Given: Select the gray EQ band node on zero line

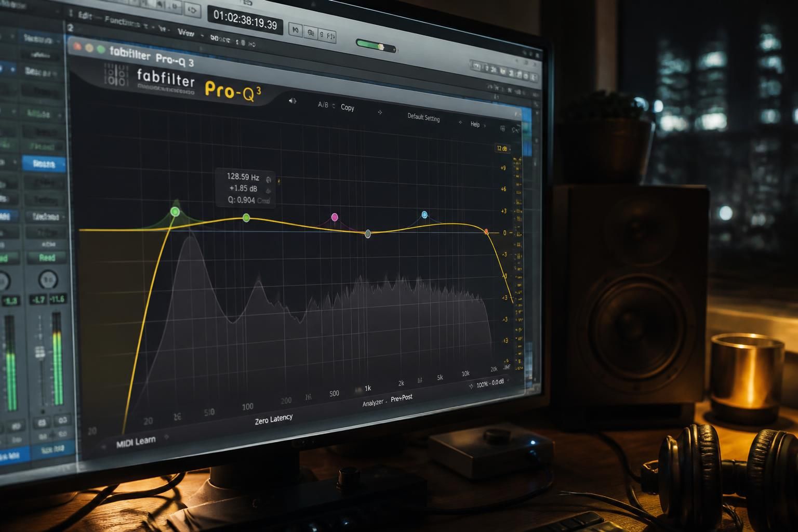Looking at the screenshot, I should (368, 234).
